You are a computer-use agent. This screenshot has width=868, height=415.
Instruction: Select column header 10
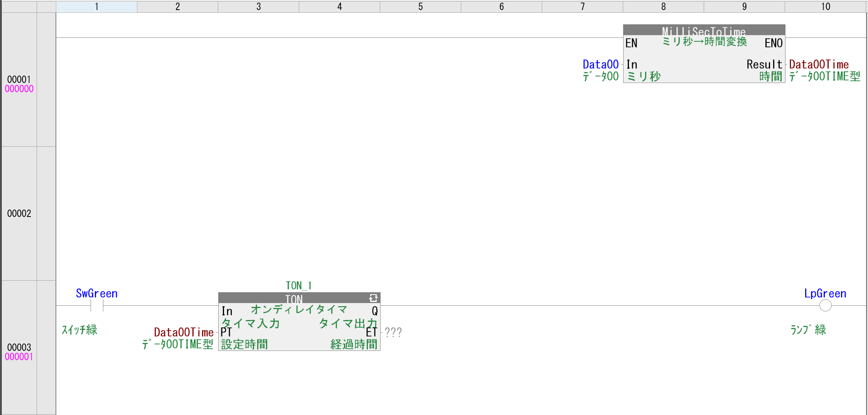pyautogui.click(x=826, y=7)
